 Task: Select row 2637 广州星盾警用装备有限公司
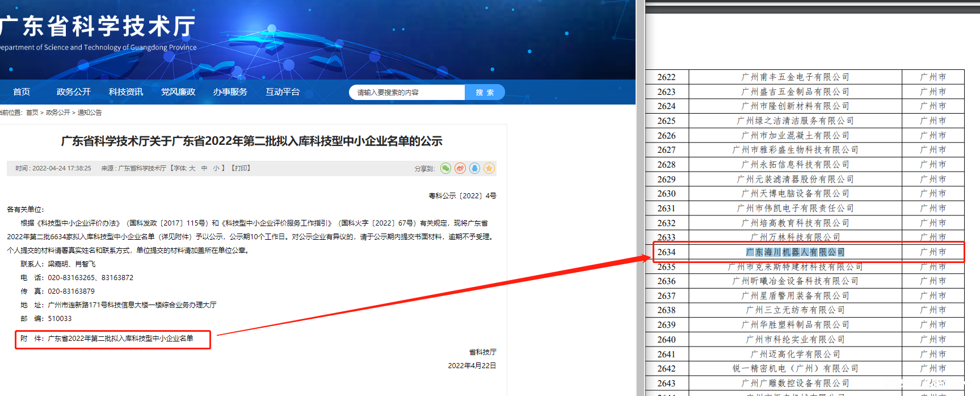click(805, 295)
